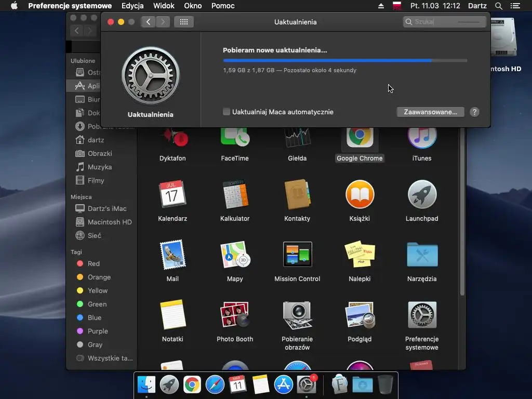Open the Preferencje systemowe menu
Viewport: 532px width, 399px height.
click(70, 6)
